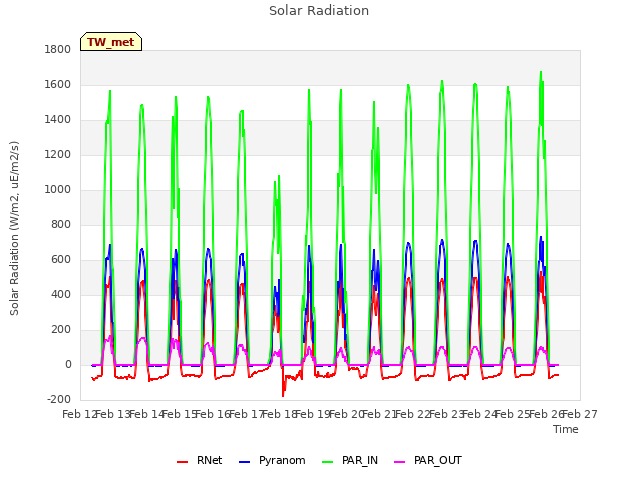Click the Feb 20 x-axis tick label
Image resolution: width=640 pixels, height=480 pixels.
point(346,415)
